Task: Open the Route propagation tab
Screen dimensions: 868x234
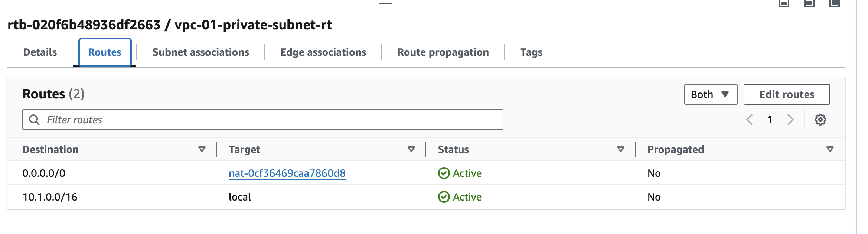Action: (443, 52)
